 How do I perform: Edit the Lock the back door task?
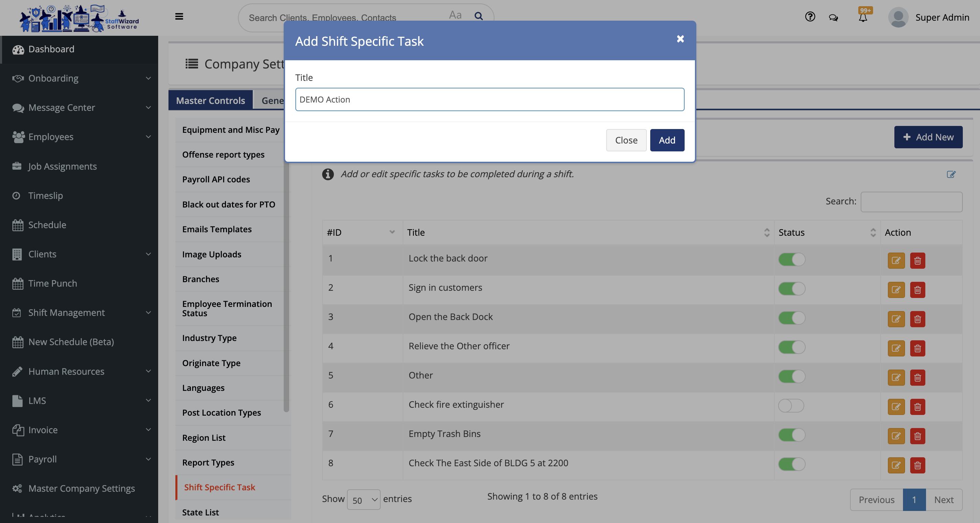tap(896, 260)
